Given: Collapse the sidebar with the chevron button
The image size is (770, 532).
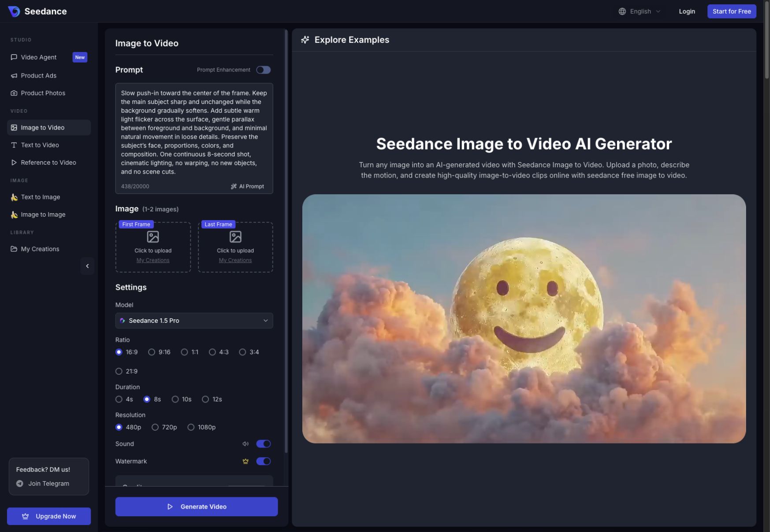Looking at the screenshot, I should point(87,266).
